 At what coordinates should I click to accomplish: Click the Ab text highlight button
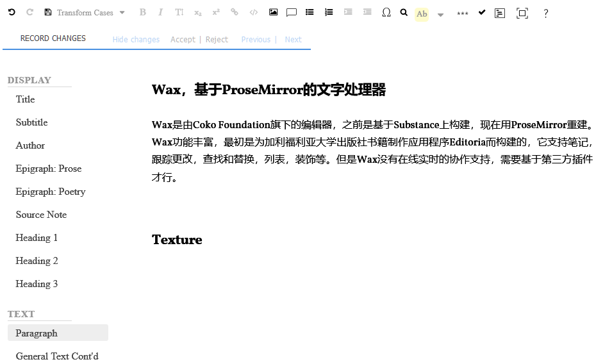(x=422, y=14)
